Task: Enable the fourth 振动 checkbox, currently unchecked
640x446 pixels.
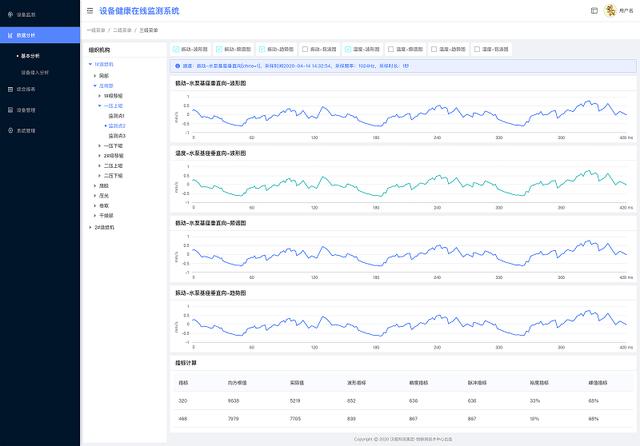Action: 305,49
